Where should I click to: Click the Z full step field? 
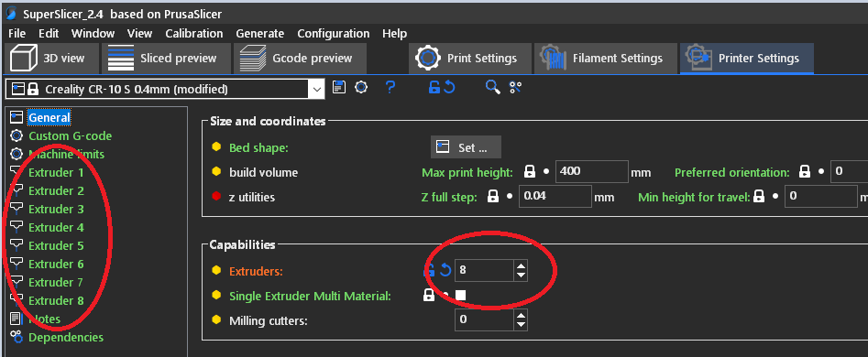[x=555, y=196]
